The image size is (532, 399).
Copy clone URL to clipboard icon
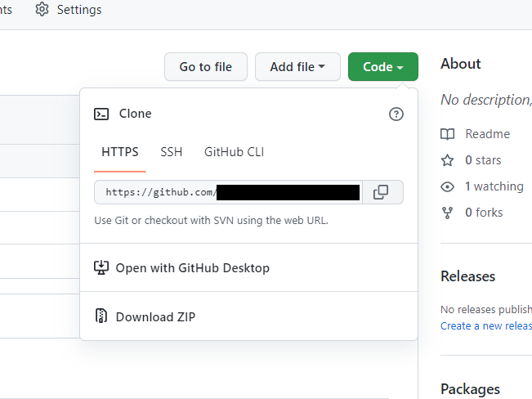[381, 192]
